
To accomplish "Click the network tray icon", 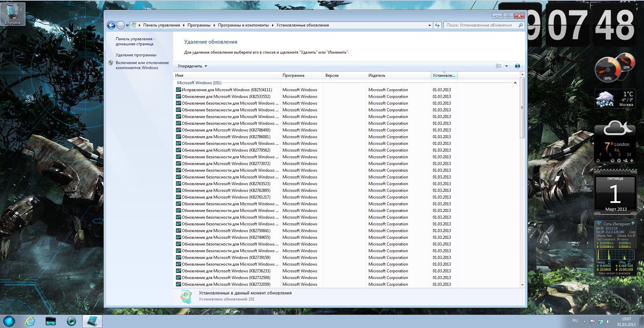I will click(x=600, y=322).
